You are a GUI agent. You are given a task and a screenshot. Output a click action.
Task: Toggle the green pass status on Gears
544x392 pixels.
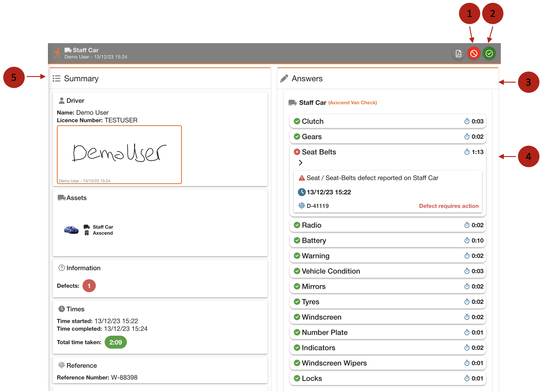point(297,136)
